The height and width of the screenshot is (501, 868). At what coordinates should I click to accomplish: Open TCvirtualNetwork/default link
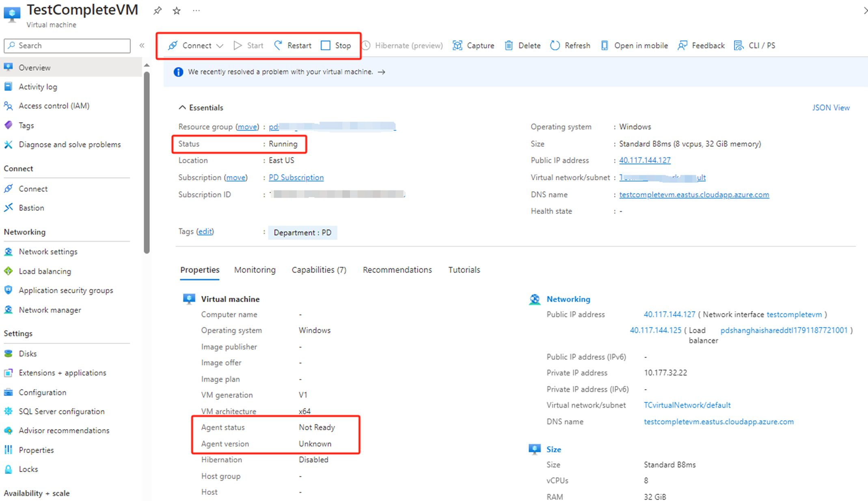tap(687, 405)
